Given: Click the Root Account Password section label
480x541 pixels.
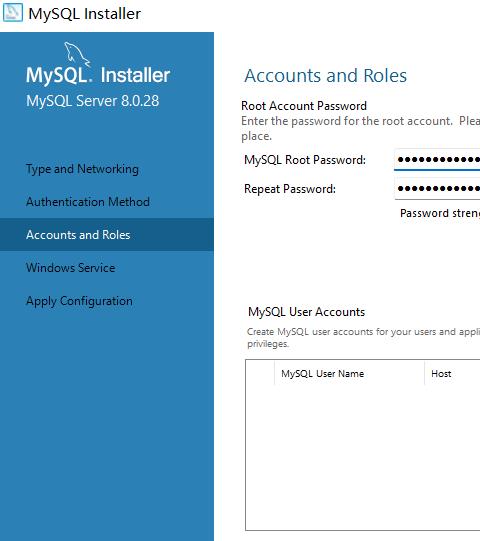Looking at the screenshot, I should point(304,106).
